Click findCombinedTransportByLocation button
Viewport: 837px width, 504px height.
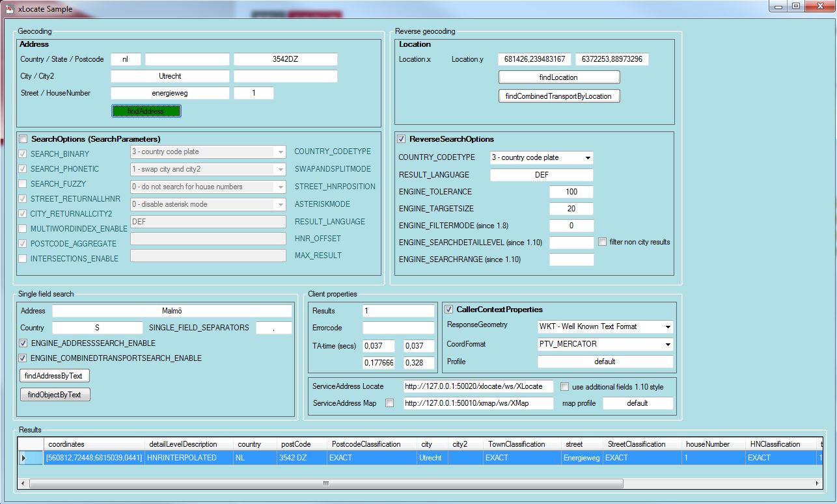[558, 96]
